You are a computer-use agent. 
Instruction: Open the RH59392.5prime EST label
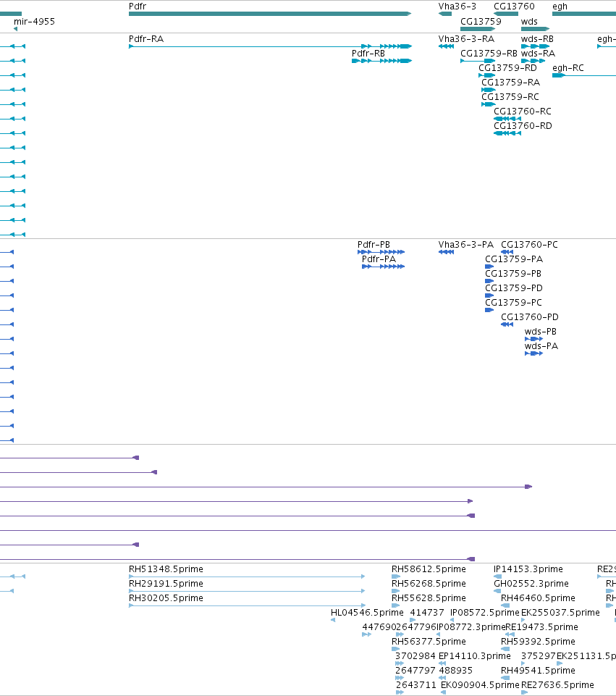(538, 642)
